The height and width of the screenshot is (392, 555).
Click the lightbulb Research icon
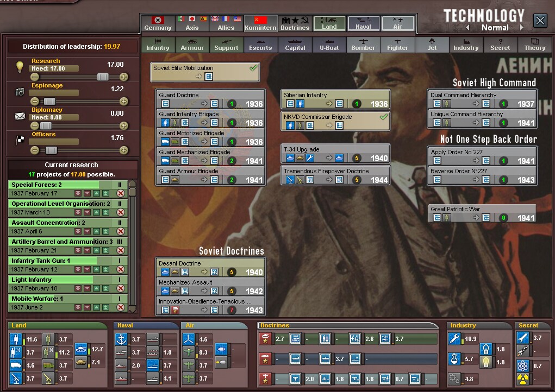click(20, 66)
